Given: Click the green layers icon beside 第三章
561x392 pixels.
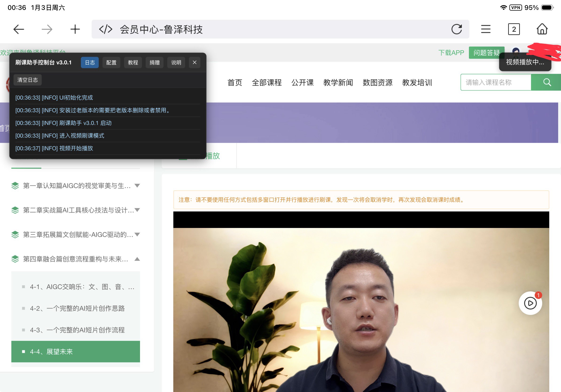Looking at the screenshot, I should pyautogui.click(x=15, y=235).
